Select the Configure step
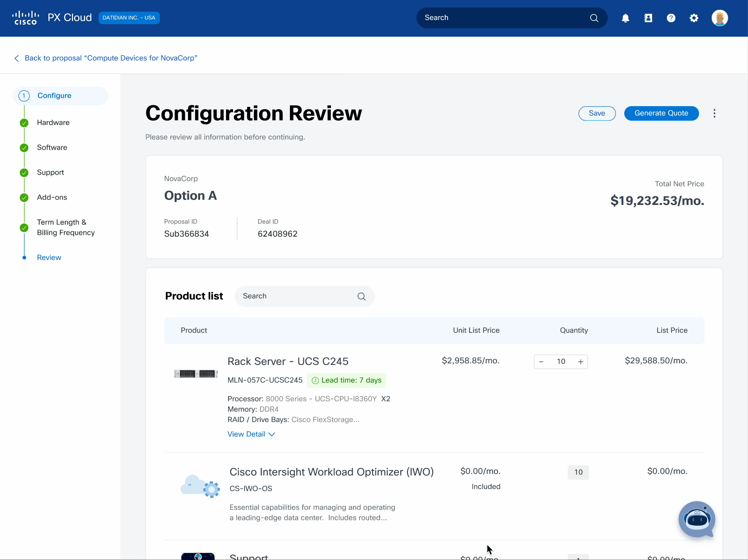 [x=61, y=96]
